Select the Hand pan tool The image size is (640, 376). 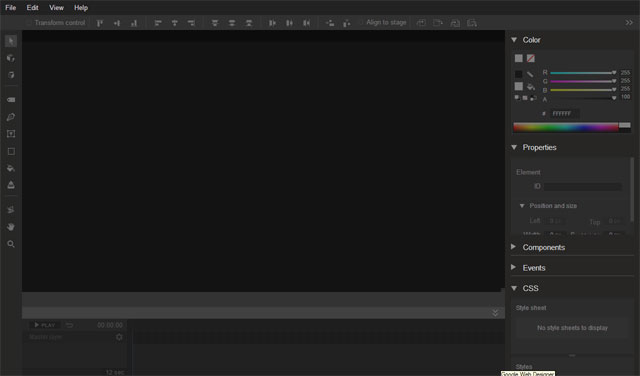click(11, 227)
